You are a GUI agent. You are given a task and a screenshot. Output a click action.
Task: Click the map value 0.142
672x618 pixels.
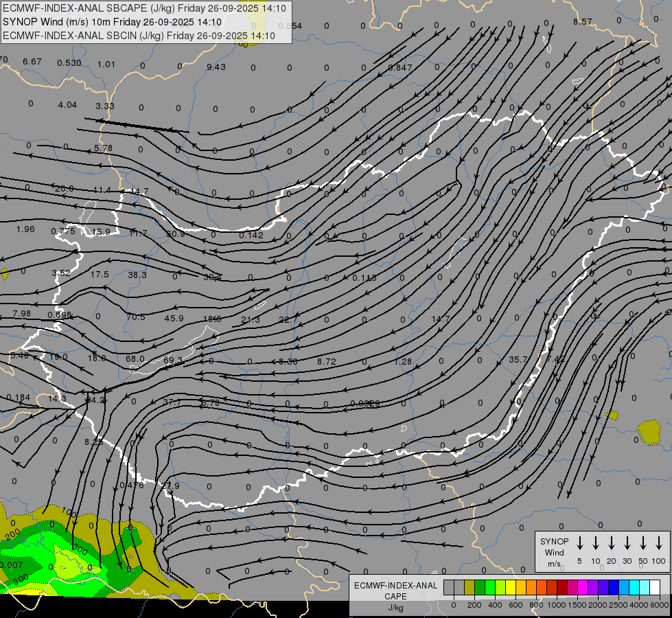(x=251, y=235)
